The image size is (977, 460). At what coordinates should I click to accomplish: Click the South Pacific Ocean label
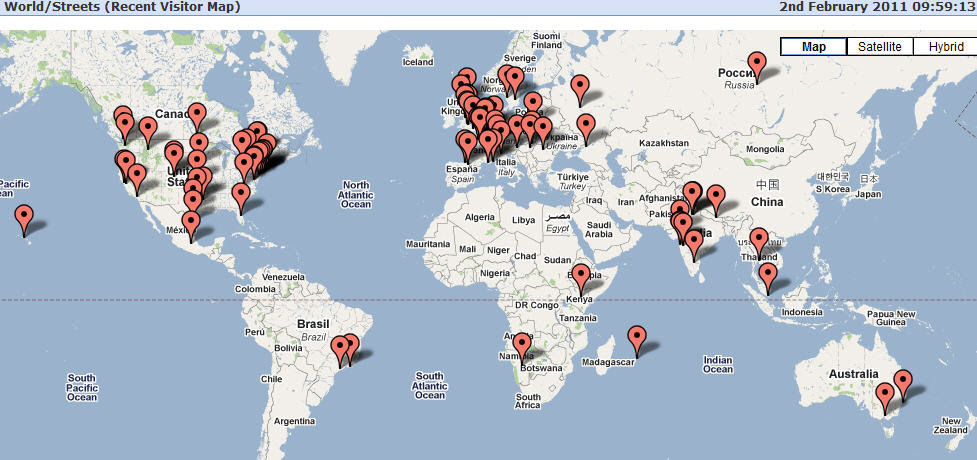click(82, 388)
